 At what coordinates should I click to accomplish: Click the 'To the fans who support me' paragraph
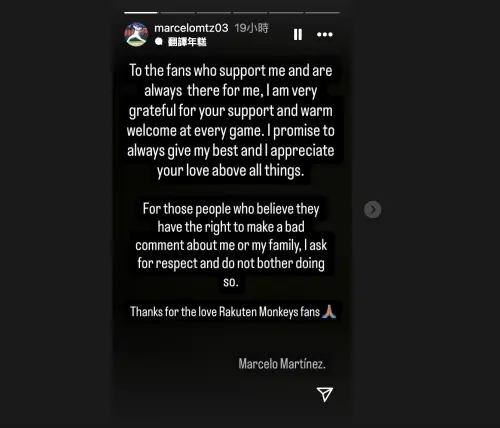231,121
